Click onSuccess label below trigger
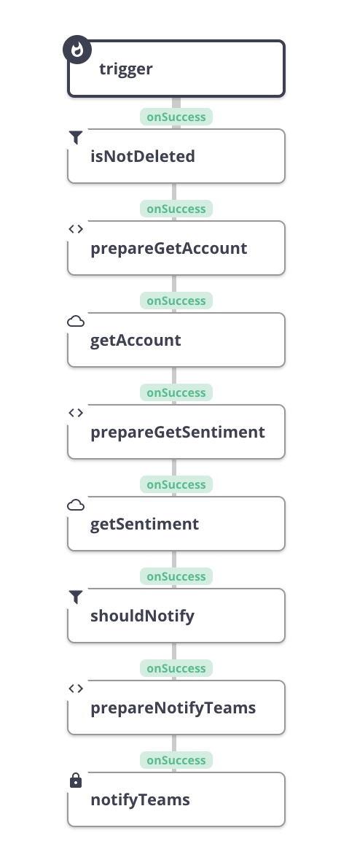 [x=176, y=117]
